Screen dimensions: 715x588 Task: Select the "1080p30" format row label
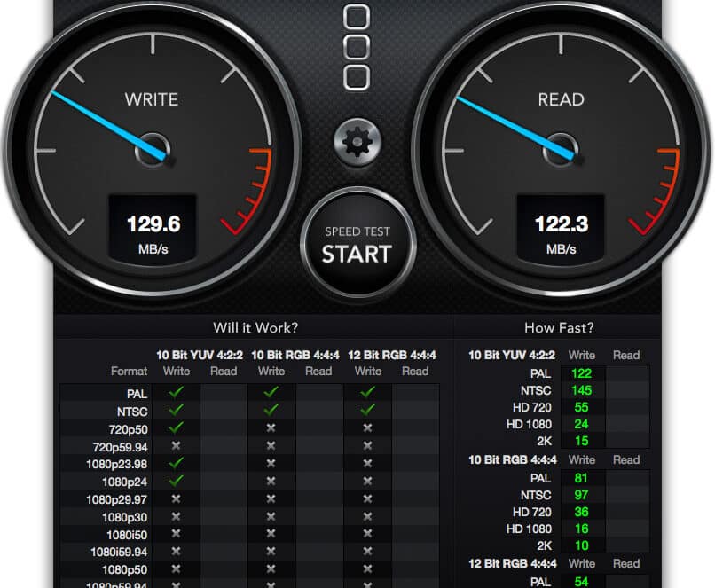[124, 517]
